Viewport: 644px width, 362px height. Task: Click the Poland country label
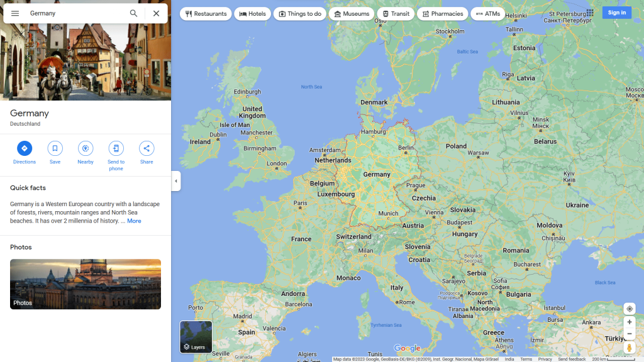point(457,146)
